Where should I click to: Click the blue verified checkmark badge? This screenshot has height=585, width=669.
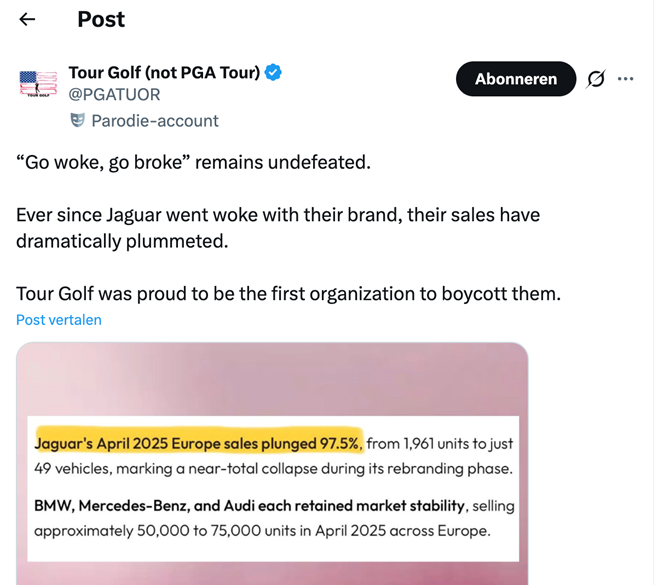(x=273, y=72)
